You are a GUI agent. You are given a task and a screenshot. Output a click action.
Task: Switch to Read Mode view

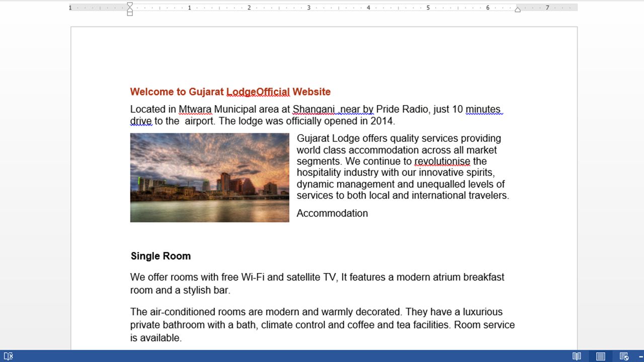pyautogui.click(x=577, y=356)
